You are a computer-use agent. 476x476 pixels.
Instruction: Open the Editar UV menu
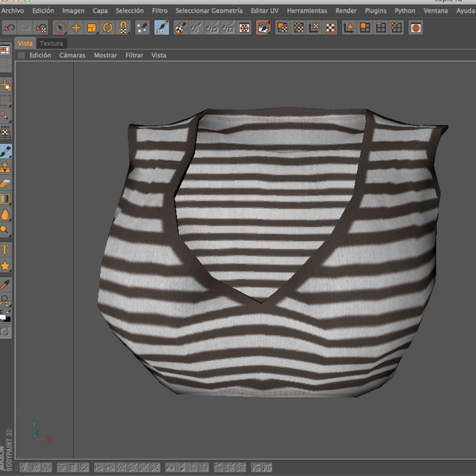point(264,10)
